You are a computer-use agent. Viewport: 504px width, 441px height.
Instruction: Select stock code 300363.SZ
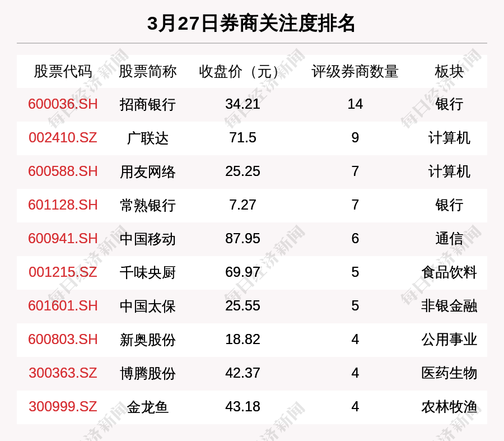point(63,373)
